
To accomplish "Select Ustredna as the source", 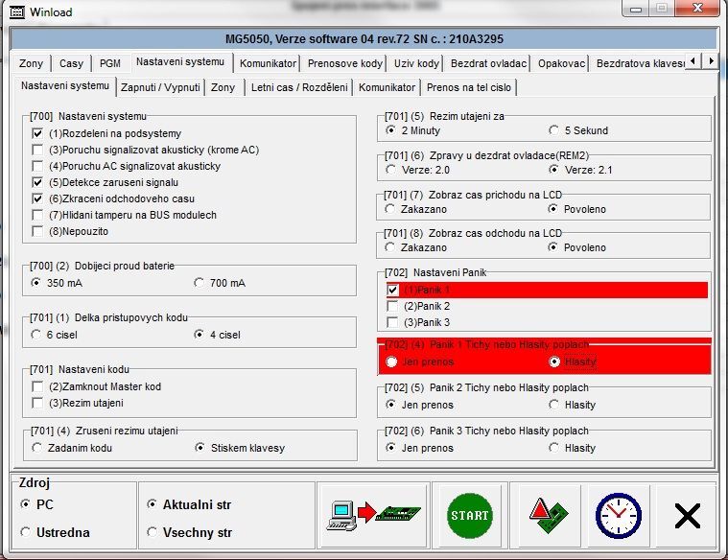I will click(x=26, y=532).
